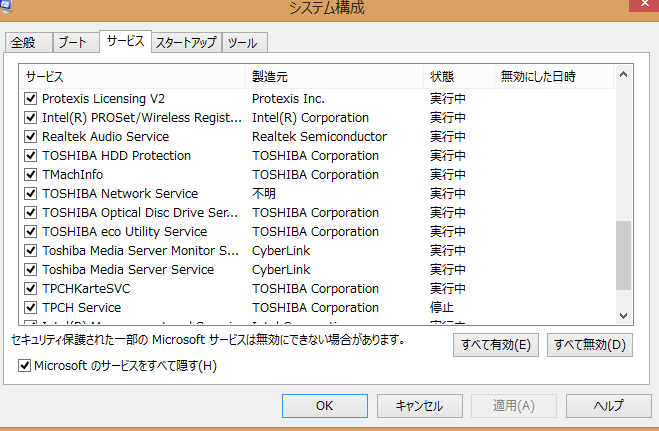Toggle Toshiba Media Server Service checkbox
659x431 pixels.
click(x=31, y=270)
